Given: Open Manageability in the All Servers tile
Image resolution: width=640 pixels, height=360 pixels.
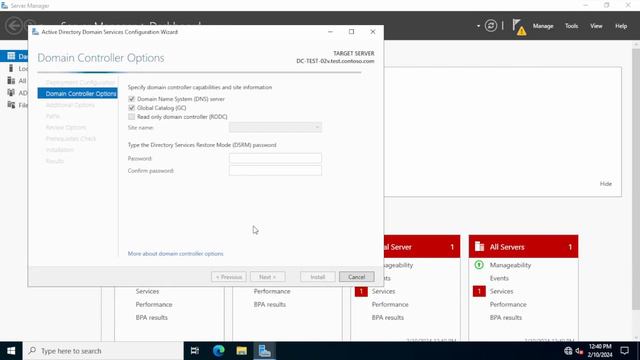Looking at the screenshot, I should point(510,265).
